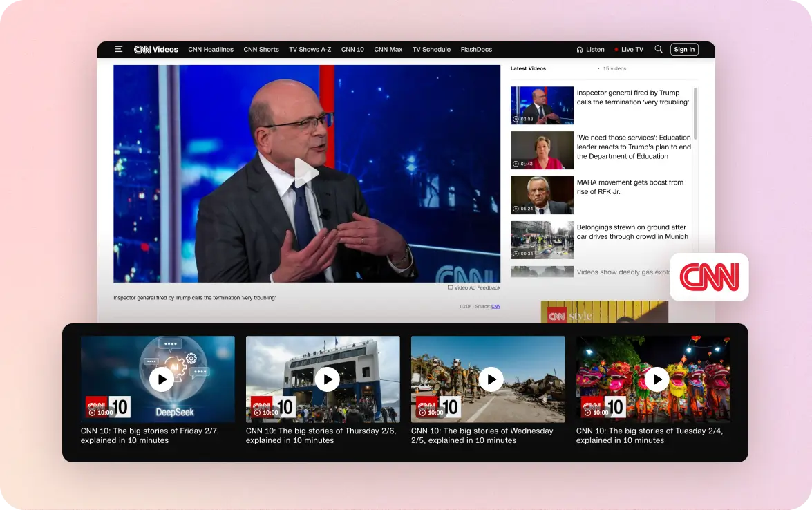
Task: Open the CNN Shorts menu item
Action: click(x=261, y=50)
